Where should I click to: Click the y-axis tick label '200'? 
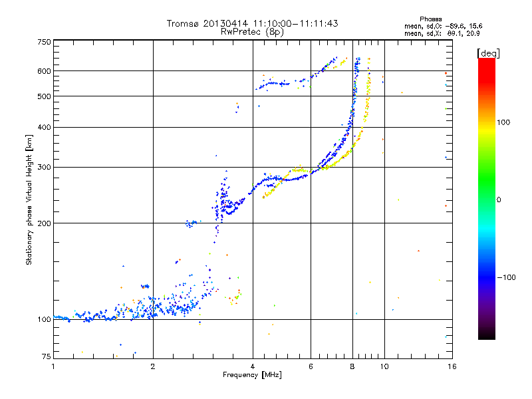pyautogui.click(x=44, y=223)
